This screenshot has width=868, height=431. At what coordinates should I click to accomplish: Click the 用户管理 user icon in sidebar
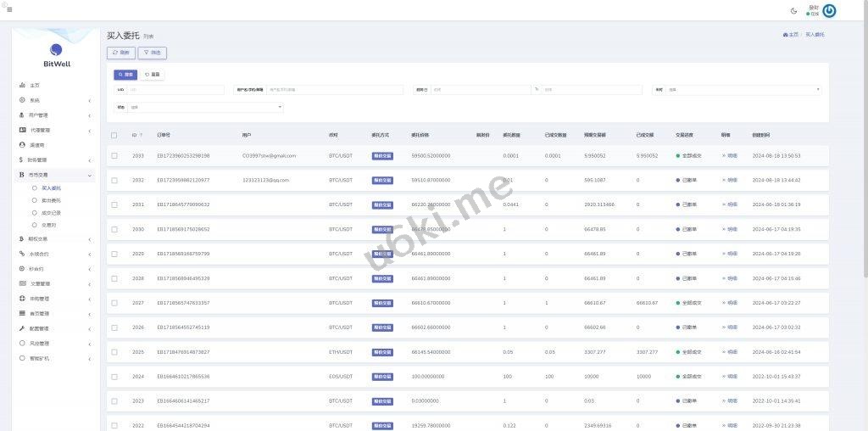(22, 115)
